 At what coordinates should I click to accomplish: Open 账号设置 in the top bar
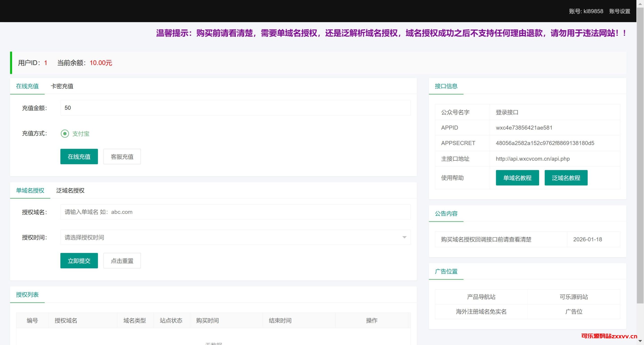tap(619, 11)
